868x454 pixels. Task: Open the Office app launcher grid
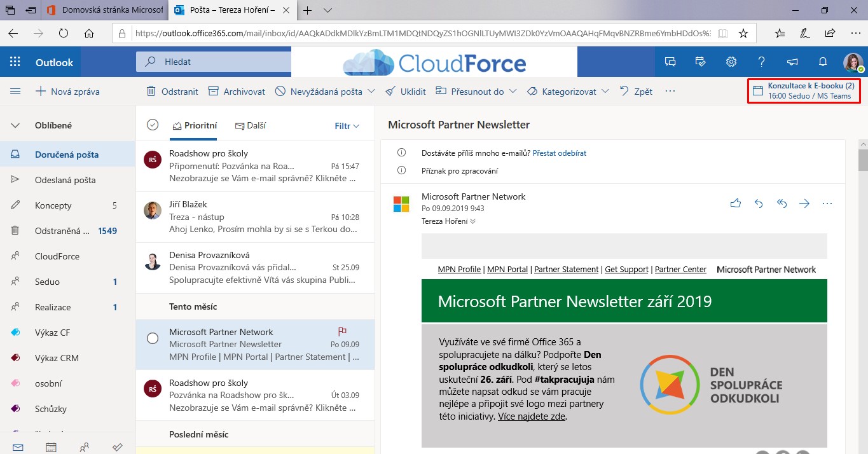15,62
